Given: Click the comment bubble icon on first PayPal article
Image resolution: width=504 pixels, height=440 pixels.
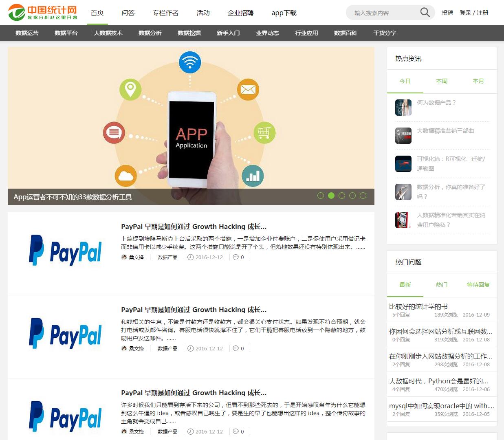Looking at the screenshot, I should (x=235, y=257).
